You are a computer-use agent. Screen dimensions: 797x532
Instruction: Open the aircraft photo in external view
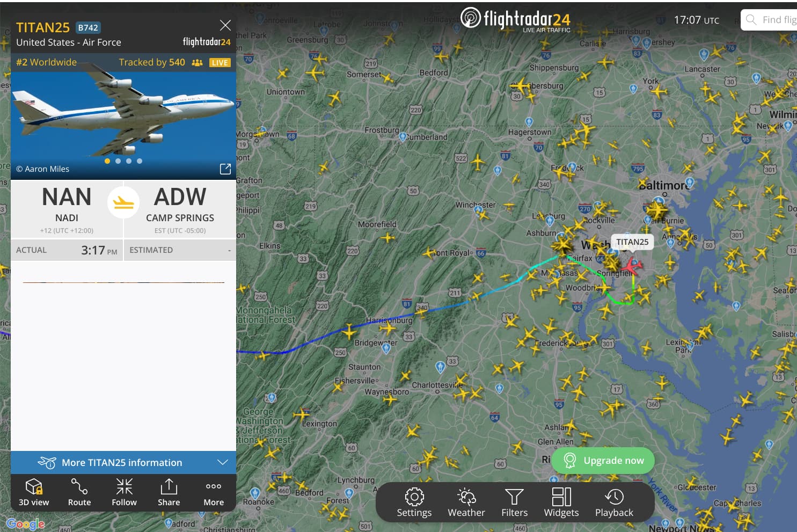[x=225, y=169]
